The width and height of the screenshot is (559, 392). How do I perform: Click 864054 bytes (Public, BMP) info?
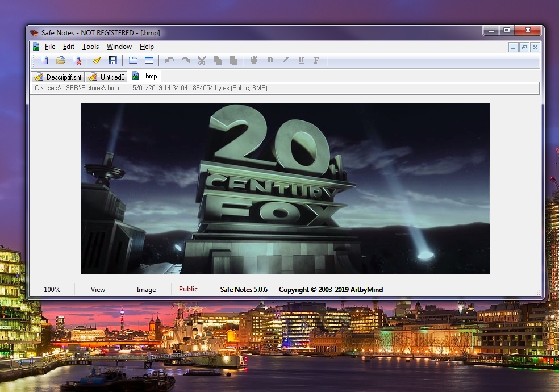[x=230, y=88]
